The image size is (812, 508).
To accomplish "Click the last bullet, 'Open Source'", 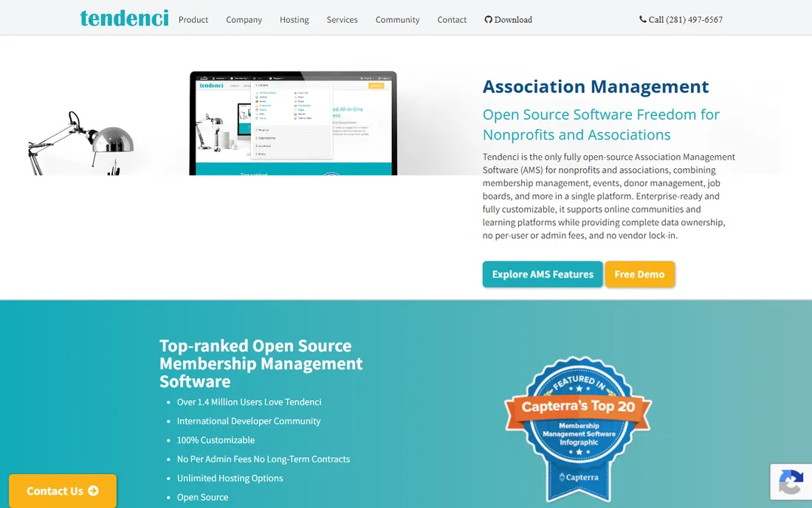I will 202,497.
